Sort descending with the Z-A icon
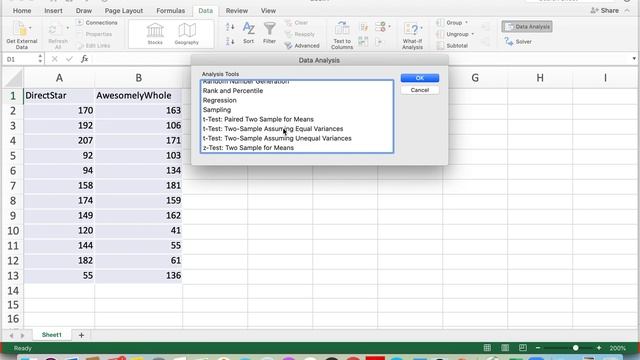 (230, 41)
